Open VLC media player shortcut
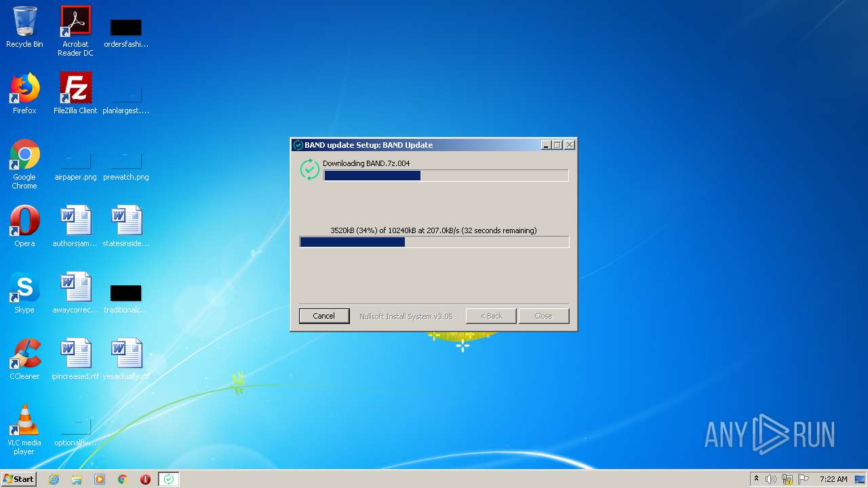This screenshot has height=488, width=868. pos(24,430)
